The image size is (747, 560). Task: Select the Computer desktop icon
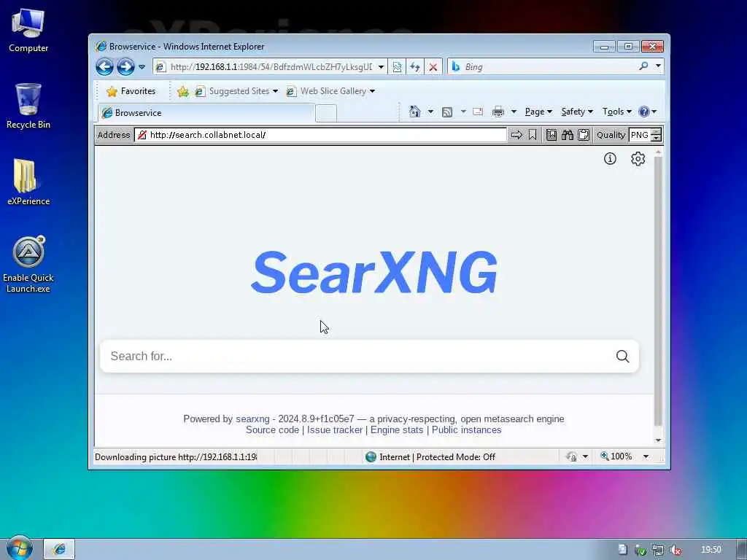tap(28, 31)
